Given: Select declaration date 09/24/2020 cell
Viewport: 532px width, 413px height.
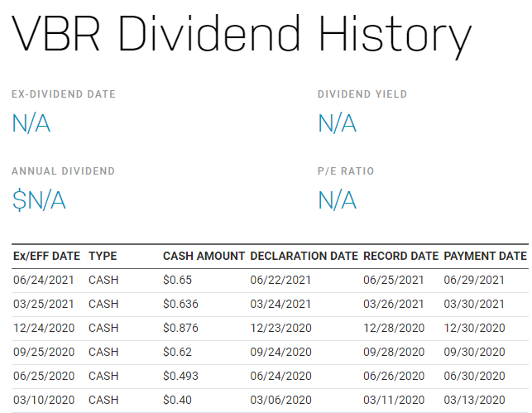Looking at the screenshot, I should (281, 352).
